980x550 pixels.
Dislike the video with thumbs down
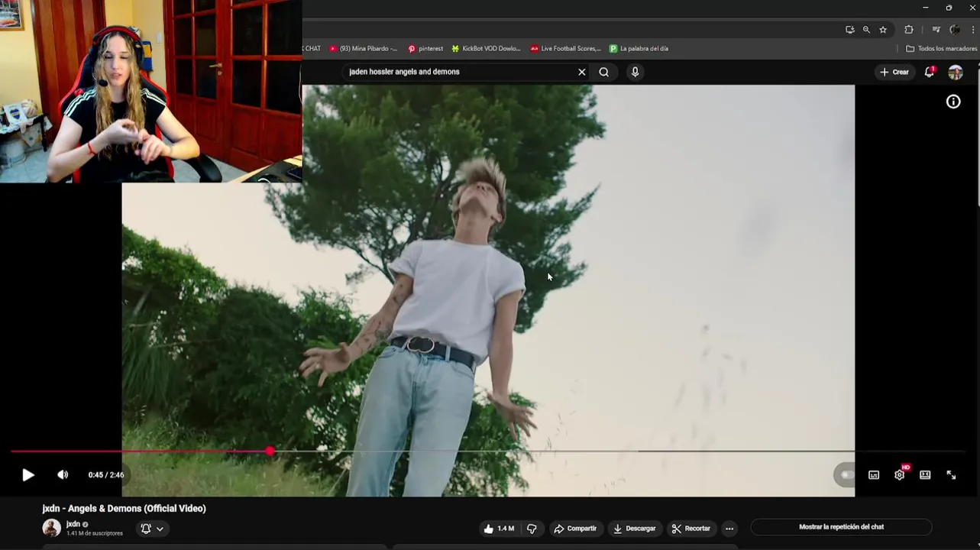click(532, 529)
